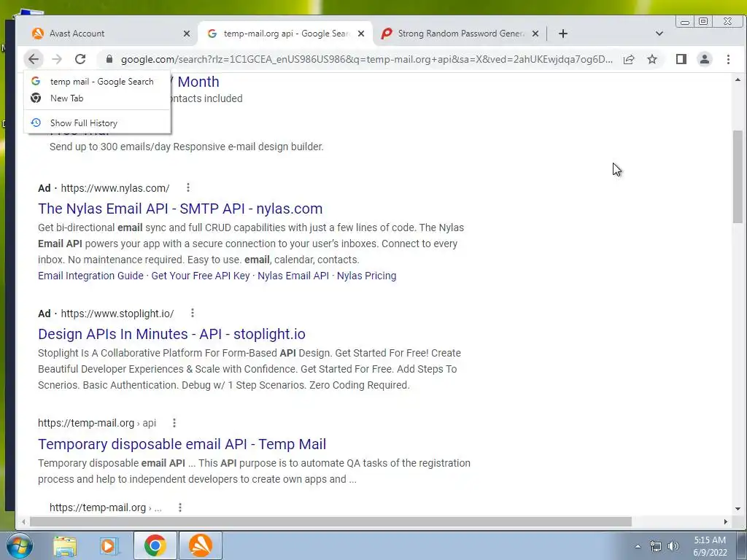
Task: Open options for the nested temp-mail.org result
Action: coord(180,507)
